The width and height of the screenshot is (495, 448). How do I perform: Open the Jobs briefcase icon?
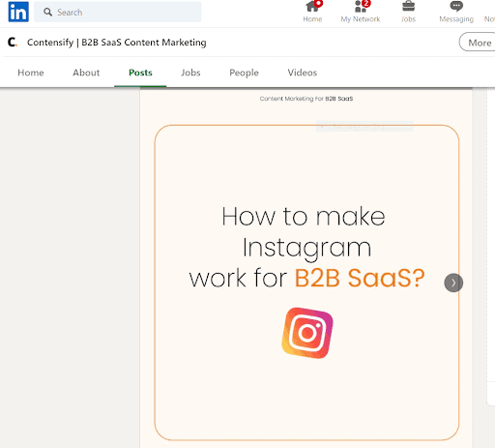pos(408,7)
